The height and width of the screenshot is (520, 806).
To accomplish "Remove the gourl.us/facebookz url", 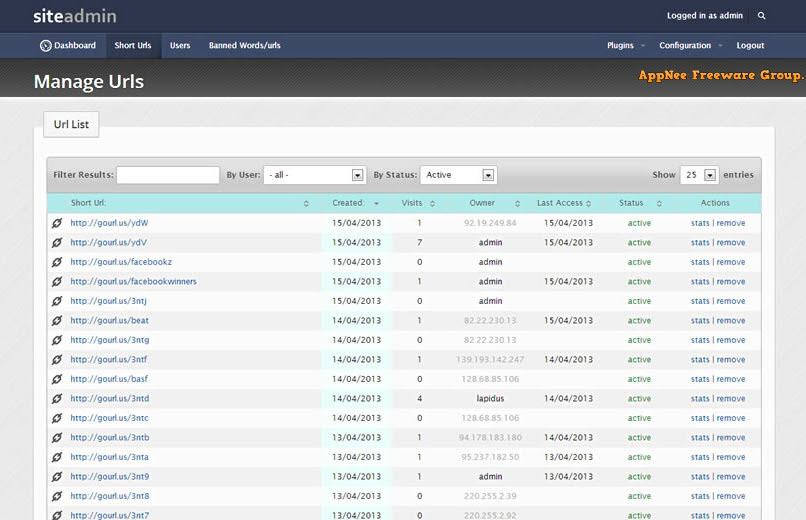I will tap(731, 262).
